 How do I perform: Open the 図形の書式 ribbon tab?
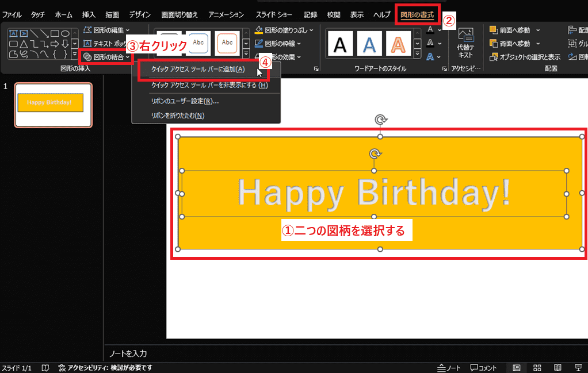point(418,13)
